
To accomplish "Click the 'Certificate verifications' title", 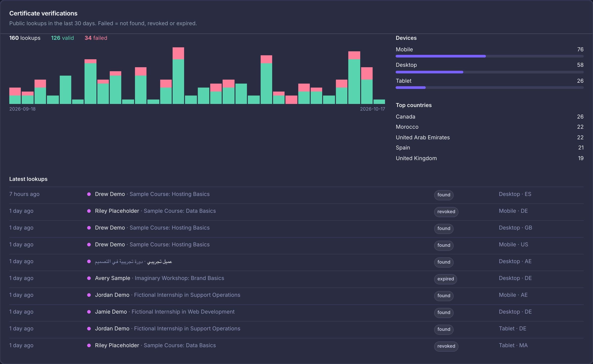I will pyautogui.click(x=43, y=13).
